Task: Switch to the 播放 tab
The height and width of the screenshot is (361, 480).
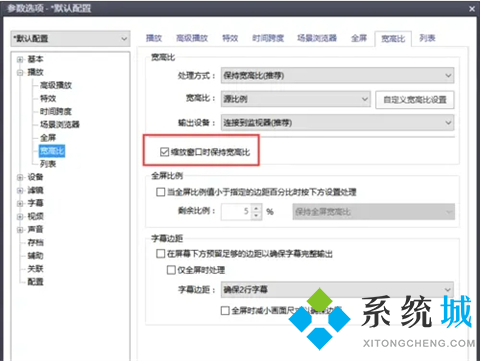Action: click(x=154, y=38)
